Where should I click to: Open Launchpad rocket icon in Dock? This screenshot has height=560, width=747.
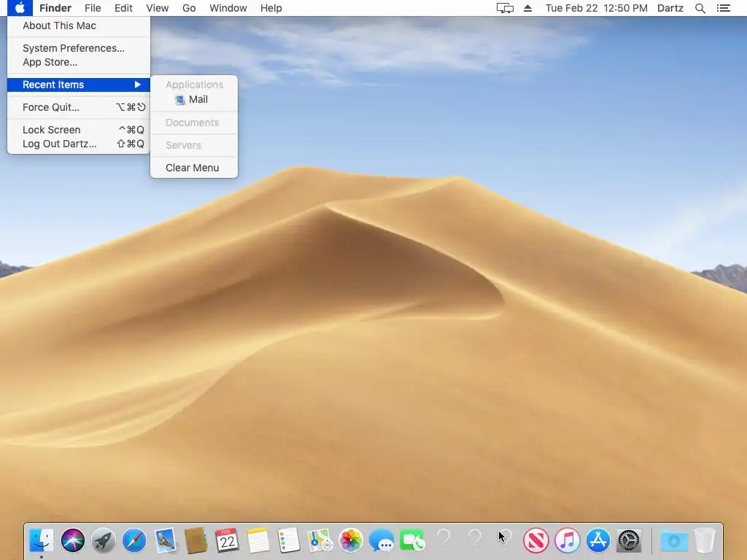pos(104,540)
